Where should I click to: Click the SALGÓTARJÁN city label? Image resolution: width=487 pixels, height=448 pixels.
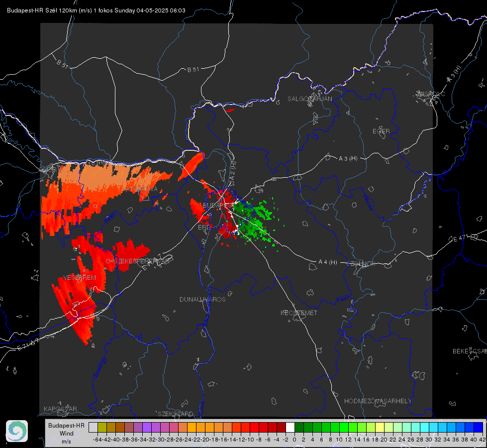click(x=310, y=99)
